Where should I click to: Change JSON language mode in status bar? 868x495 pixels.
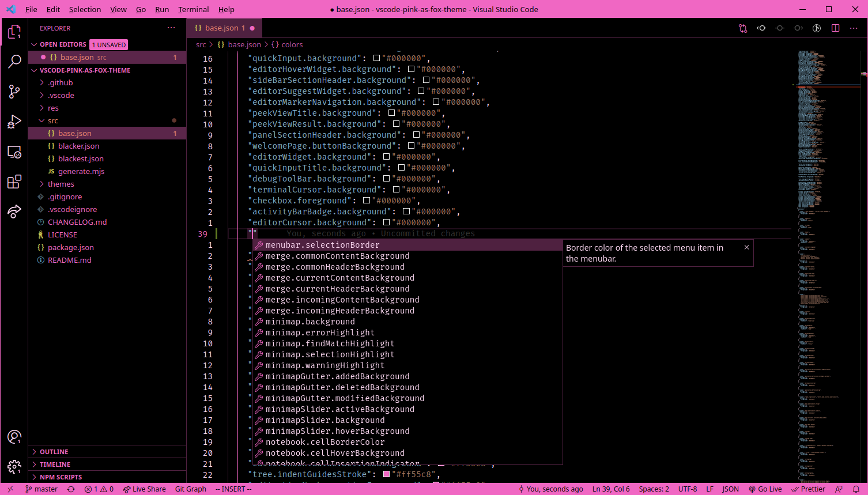[x=731, y=489]
